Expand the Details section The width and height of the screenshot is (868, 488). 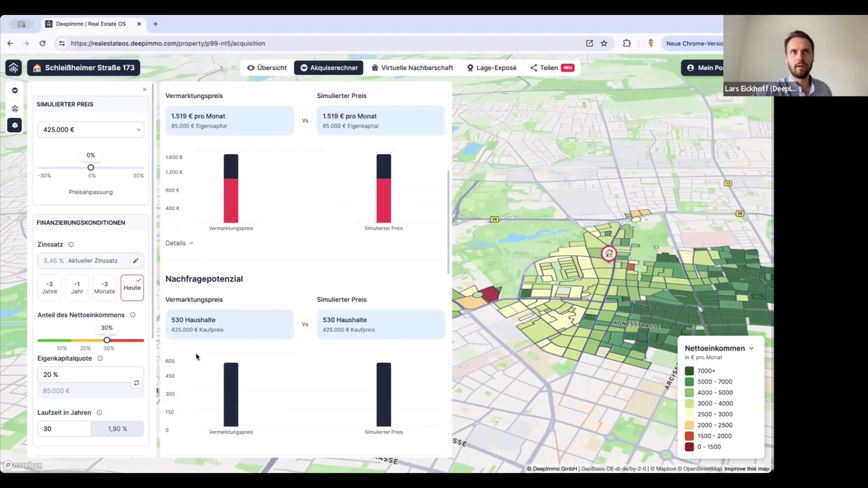coord(179,243)
